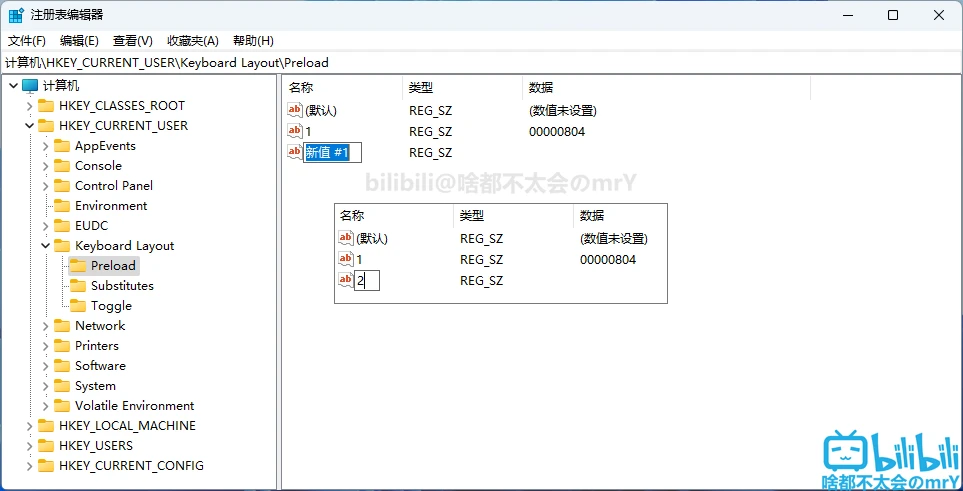The height and width of the screenshot is (491, 963).
Task: Click the value name 1
Action: (308, 132)
